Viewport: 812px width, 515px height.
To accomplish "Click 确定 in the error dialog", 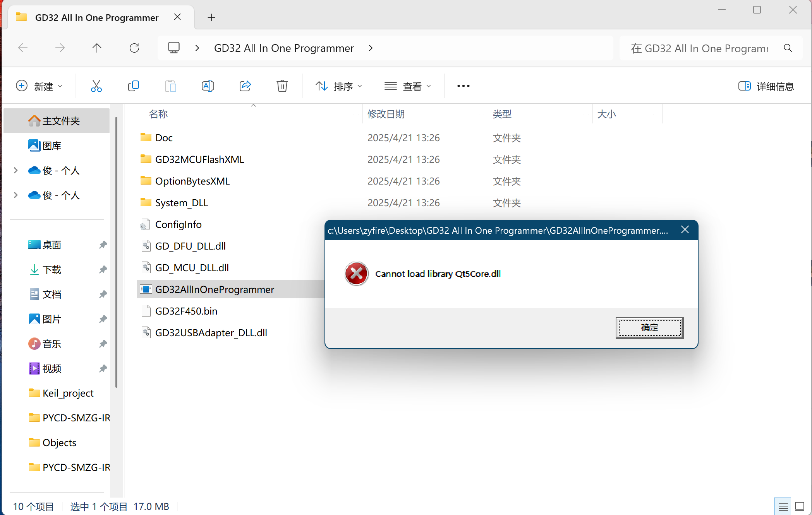I will 649,328.
